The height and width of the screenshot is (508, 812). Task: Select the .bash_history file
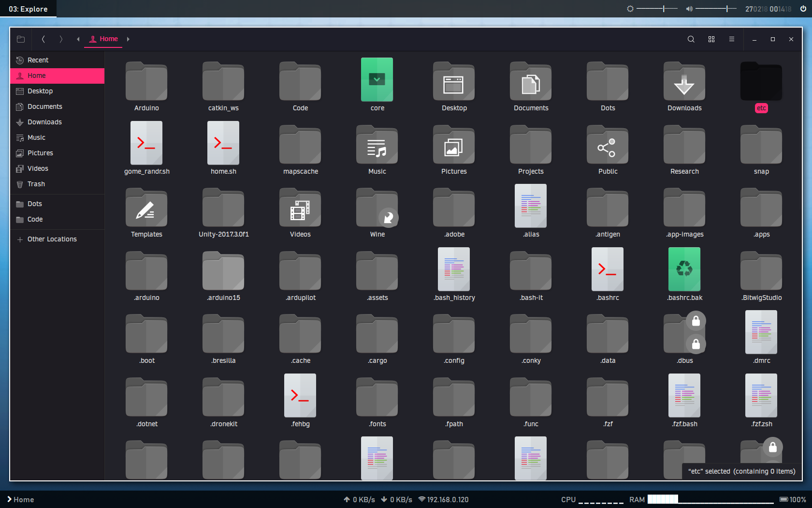(454, 269)
